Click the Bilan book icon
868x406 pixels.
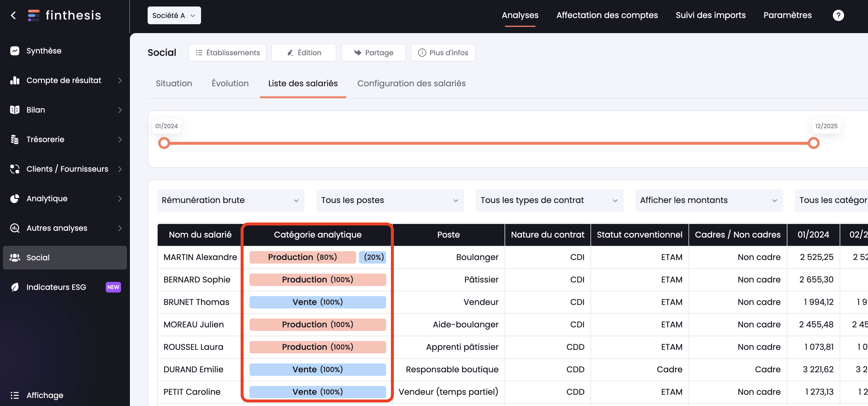(x=15, y=110)
